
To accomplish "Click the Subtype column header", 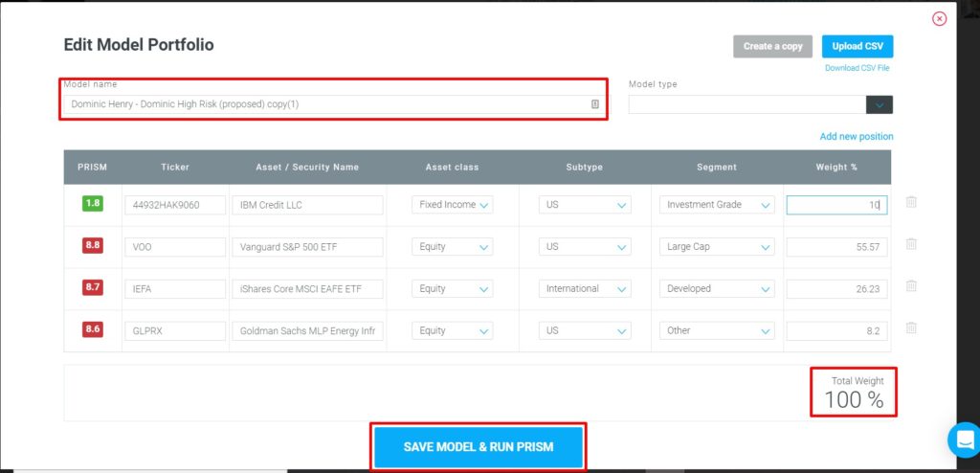I will (x=585, y=167).
